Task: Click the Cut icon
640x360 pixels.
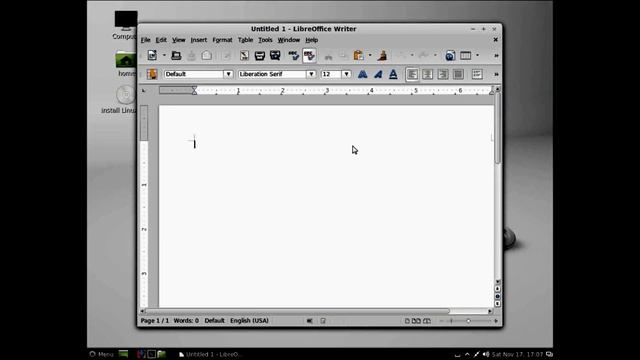Action: pyautogui.click(x=328, y=55)
